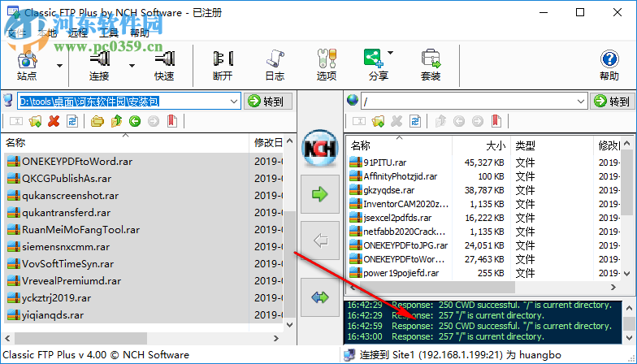Image resolution: width=637 pixels, height=364 pixels.
Task: Open the 本地 menu
Action: 47,33
